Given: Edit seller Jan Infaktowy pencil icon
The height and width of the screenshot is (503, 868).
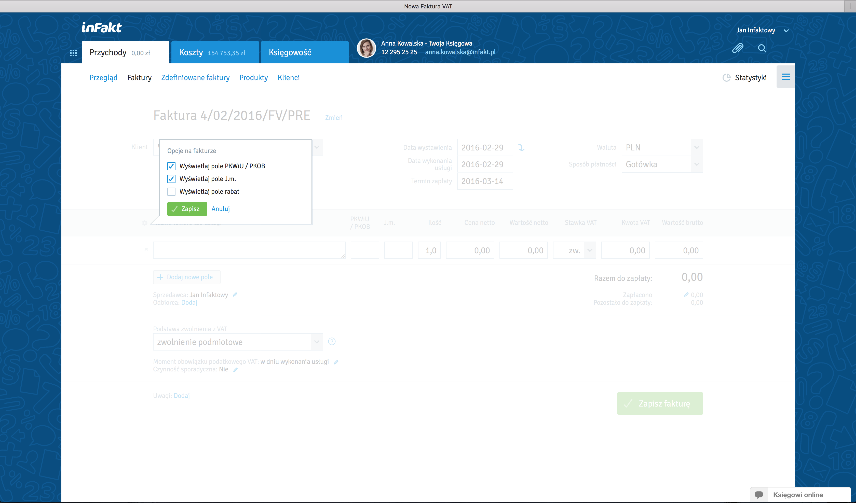Looking at the screenshot, I should tap(235, 295).
